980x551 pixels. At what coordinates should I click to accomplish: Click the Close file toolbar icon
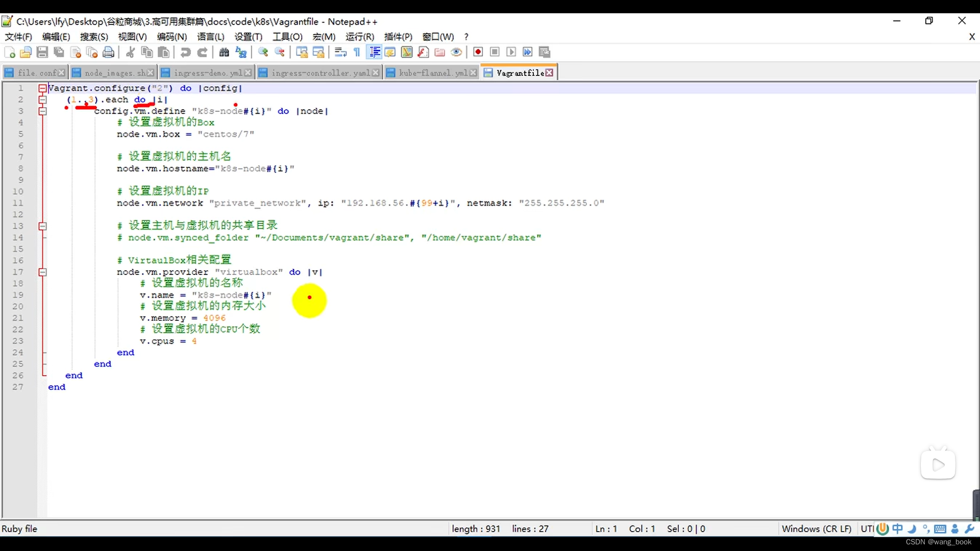(x=76, y=52)
